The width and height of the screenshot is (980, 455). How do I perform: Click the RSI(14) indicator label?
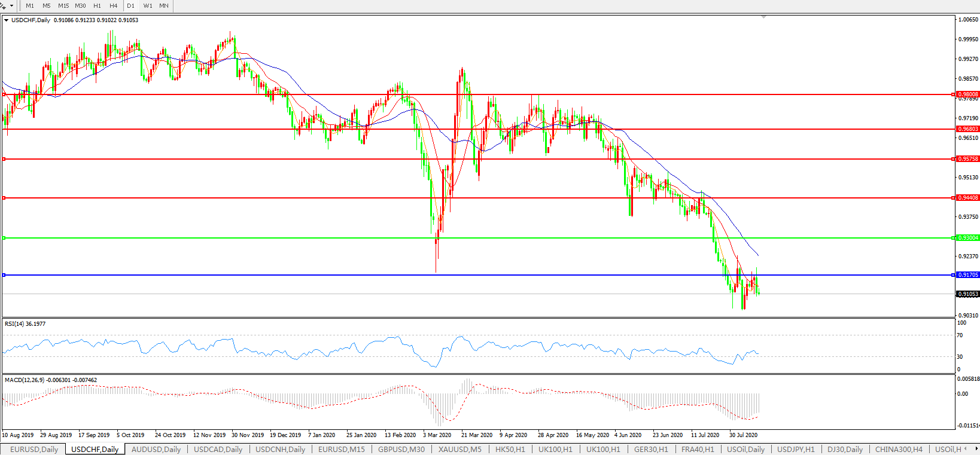click(25, 324)
